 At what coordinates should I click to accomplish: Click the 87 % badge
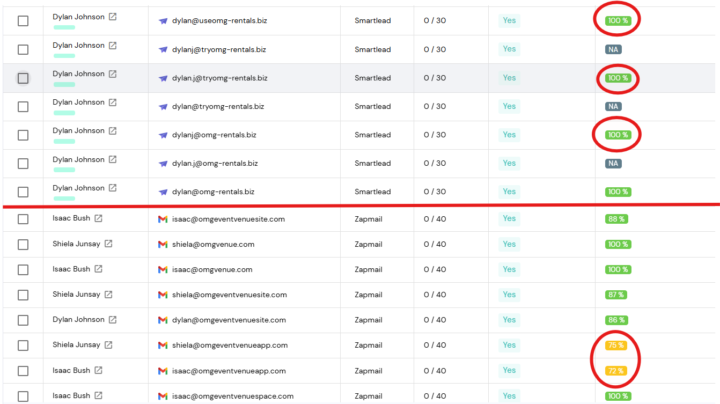click(616, 295)
